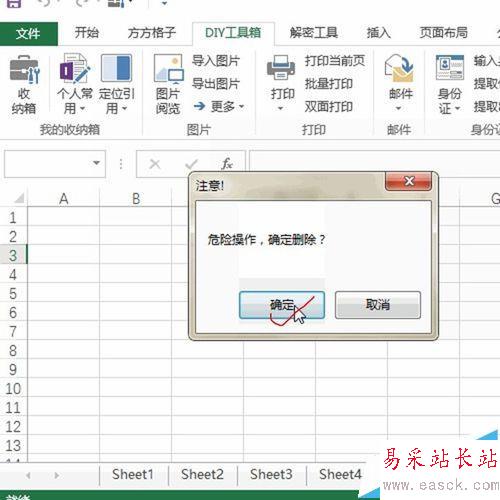The height and width of the screenshot is (500, 500).
Task: Confirm deletion with 确定 button
Action: click(282, 305)
